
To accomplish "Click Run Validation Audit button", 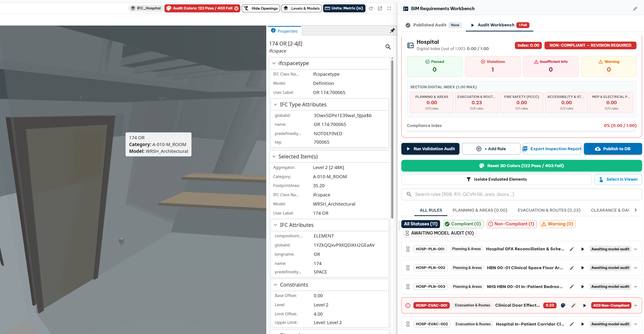I will (430, 149).
